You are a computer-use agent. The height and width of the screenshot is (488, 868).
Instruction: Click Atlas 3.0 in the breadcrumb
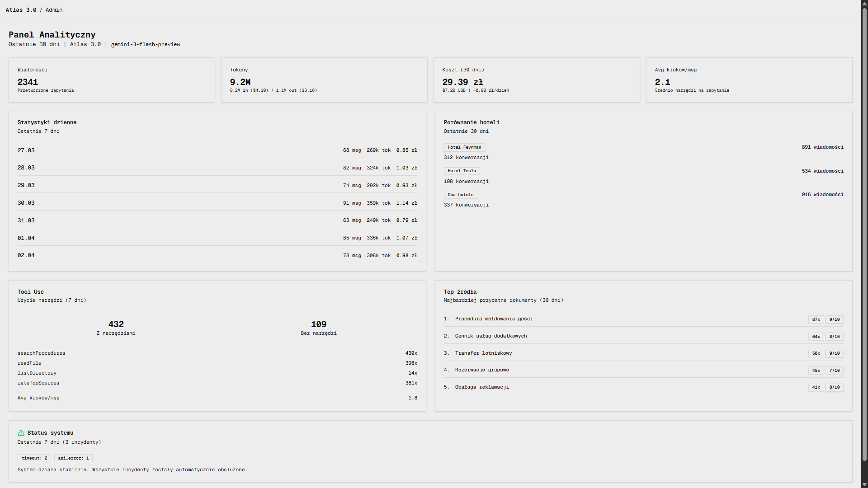pyautogui.click(x=21, y=9)
